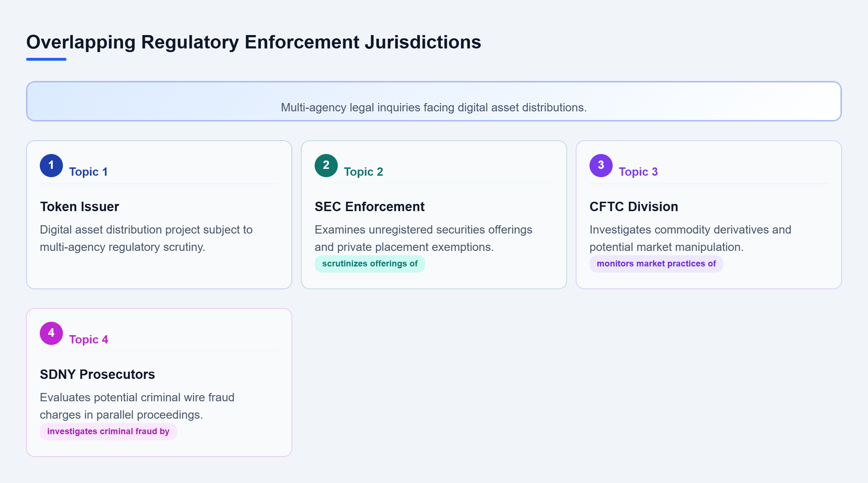This screenshot has width=868, height=483.
Task: Select the 'Topic 3' label
Action: [x=638, y=172]
